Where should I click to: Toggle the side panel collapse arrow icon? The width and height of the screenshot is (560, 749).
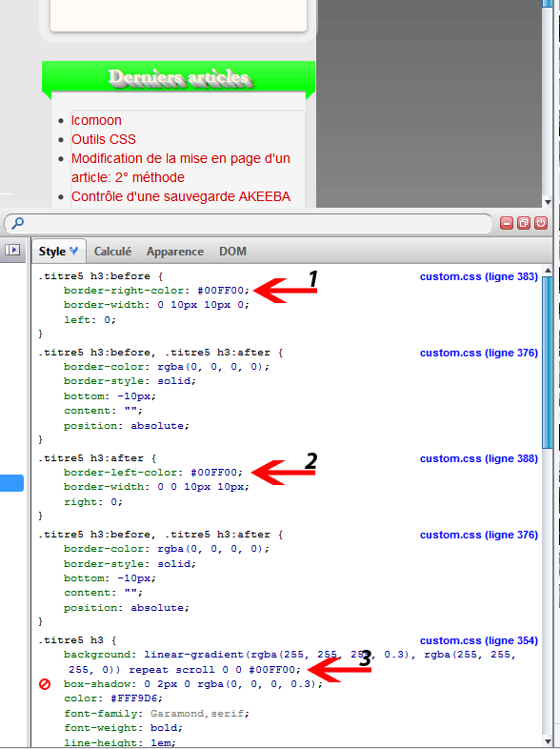click(12, 250)
